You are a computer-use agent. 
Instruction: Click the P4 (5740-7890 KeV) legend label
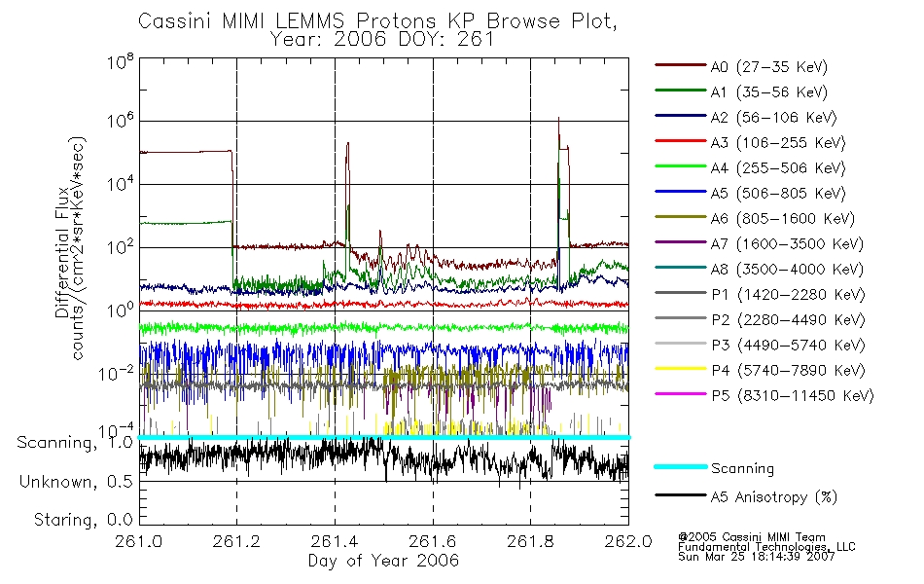[x=788, y=371]
